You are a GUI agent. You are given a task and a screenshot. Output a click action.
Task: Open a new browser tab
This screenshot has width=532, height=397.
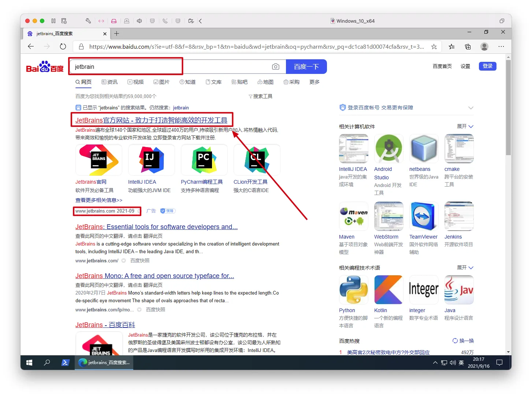(x=117, y=34)
